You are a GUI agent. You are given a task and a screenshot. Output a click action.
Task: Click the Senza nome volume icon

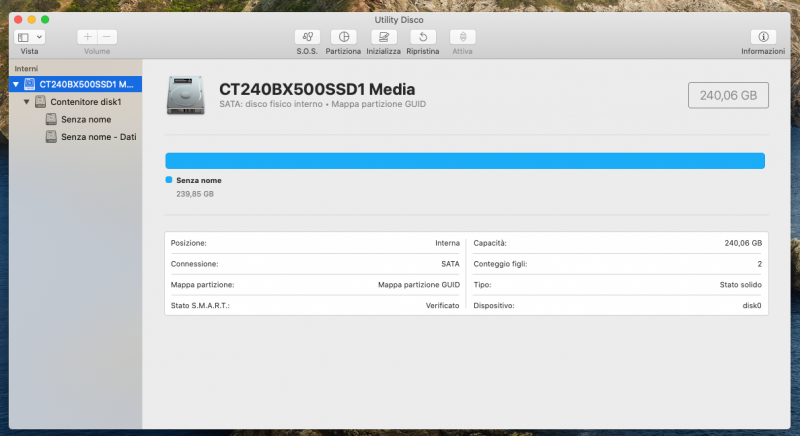pos(51,119)
